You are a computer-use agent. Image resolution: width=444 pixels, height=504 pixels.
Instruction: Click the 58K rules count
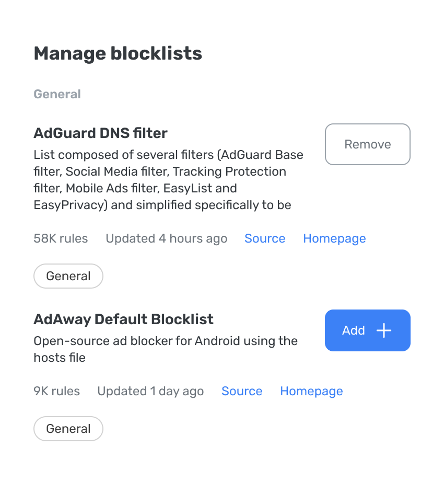61,238
